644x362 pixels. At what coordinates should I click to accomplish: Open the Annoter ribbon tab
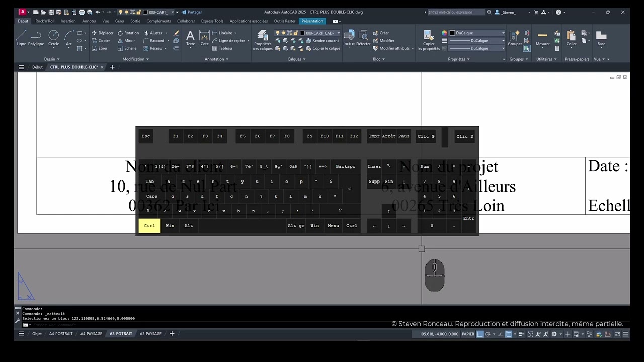click(x=89, y=21)
